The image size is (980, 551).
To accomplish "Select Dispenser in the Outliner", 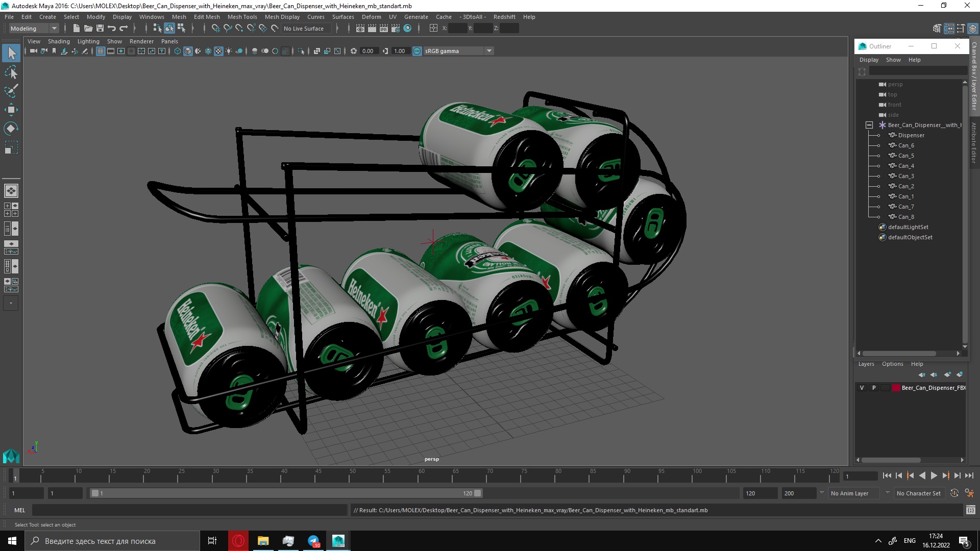I will (x=911, y=135).
